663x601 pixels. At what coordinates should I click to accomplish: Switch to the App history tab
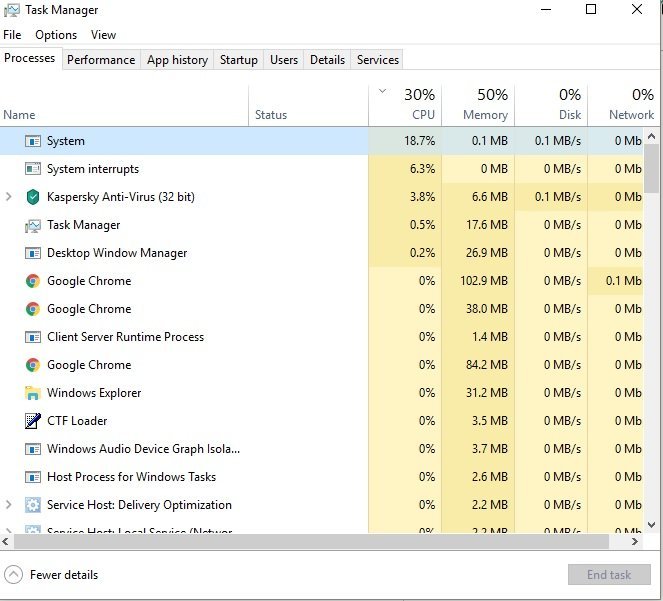coord(178,60)
